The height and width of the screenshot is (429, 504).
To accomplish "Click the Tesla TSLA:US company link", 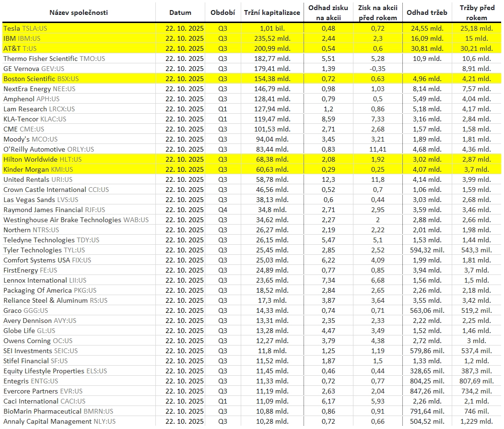I will 25,28.
